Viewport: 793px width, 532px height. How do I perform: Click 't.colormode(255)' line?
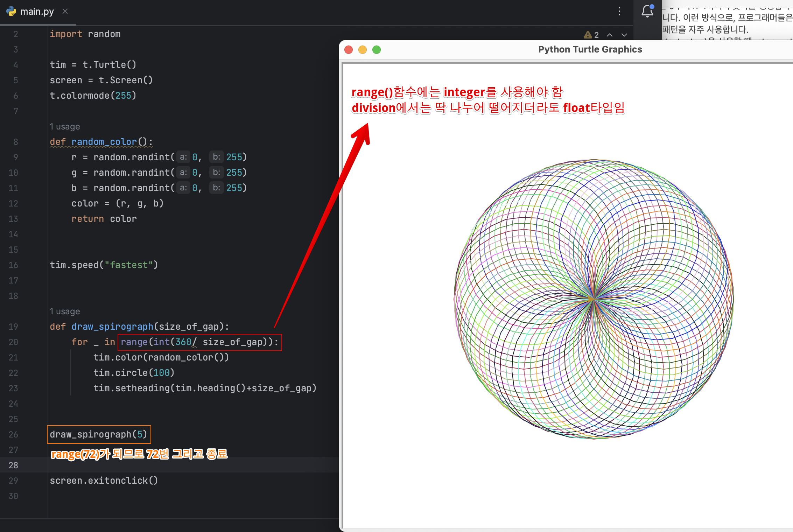[93, 96]
